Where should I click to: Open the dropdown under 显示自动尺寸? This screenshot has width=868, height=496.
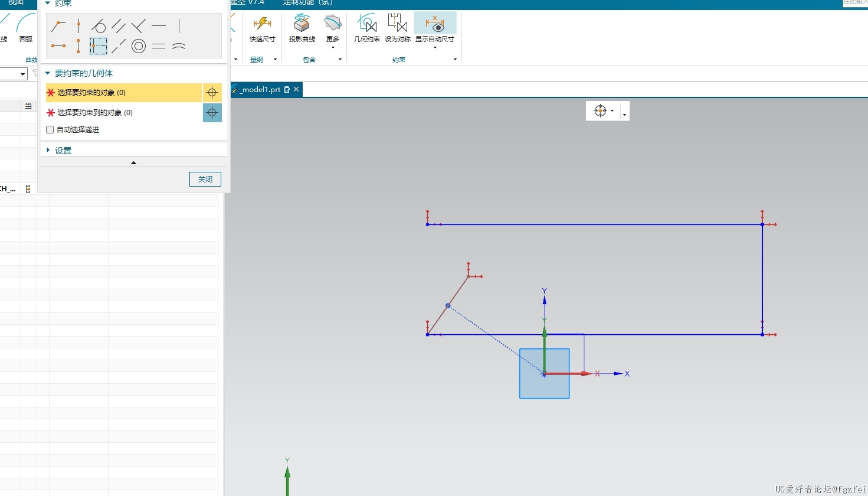435,47
